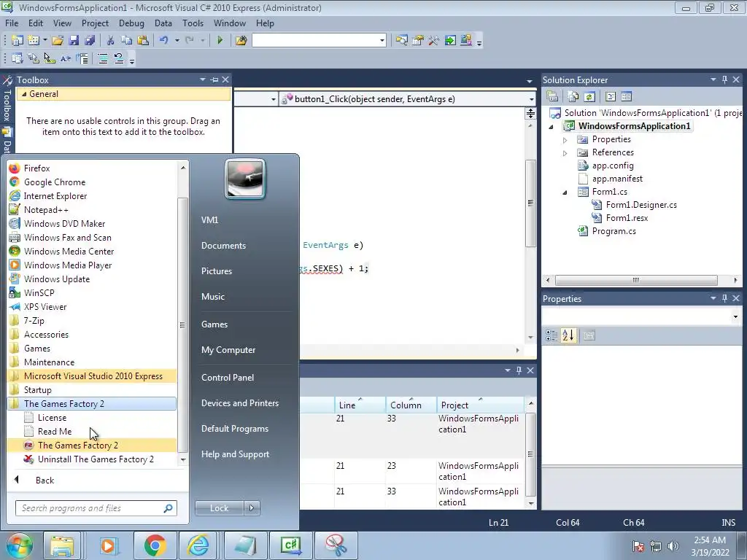Start debugging with green play icon

220,41
